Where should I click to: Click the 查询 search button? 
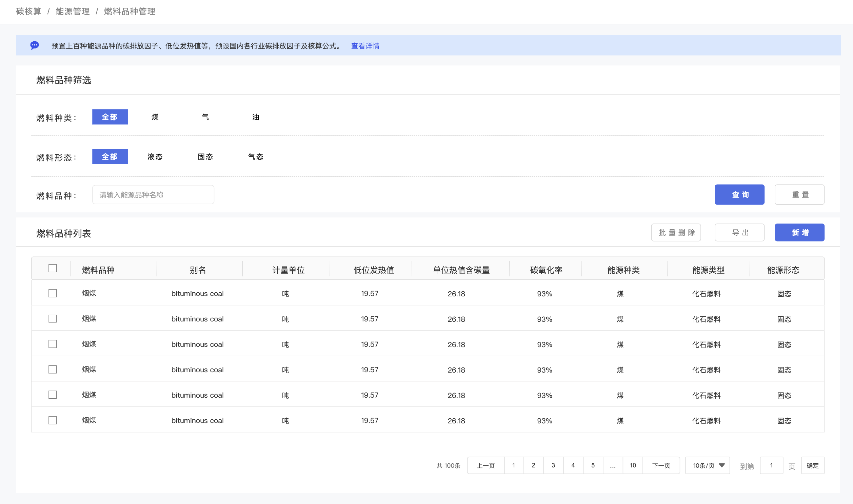point(739,195)
